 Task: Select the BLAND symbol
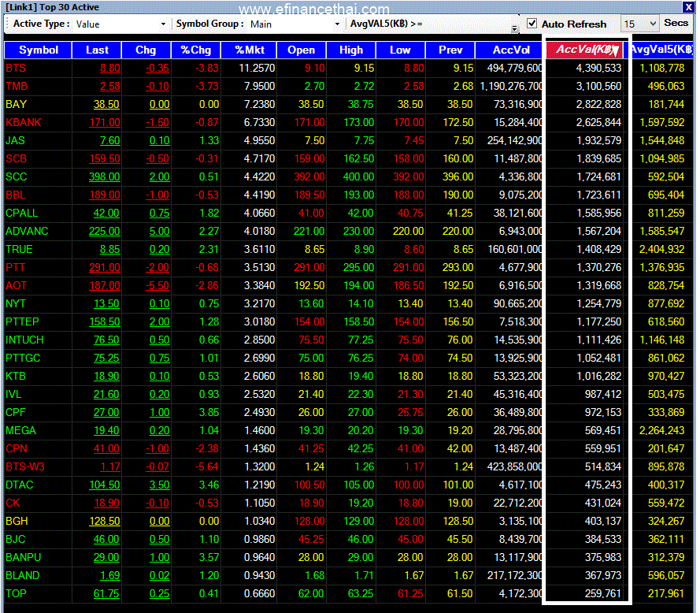click(22, 575)
